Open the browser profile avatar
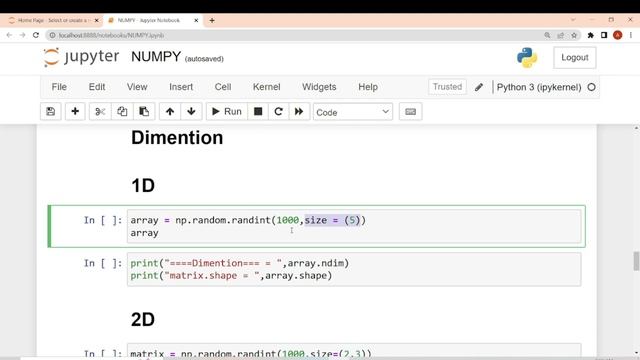Viewport: 640px width, 360px height. [x=618, y=35]
